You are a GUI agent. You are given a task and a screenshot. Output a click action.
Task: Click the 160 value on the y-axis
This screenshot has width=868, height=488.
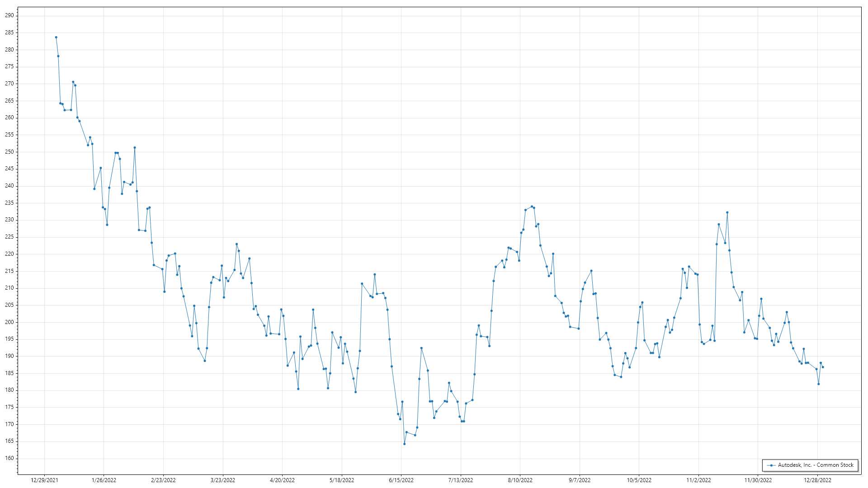(9, 458)
